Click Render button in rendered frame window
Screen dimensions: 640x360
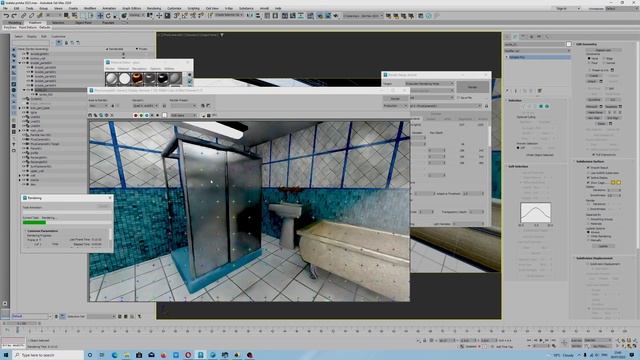tap(395, 98)
